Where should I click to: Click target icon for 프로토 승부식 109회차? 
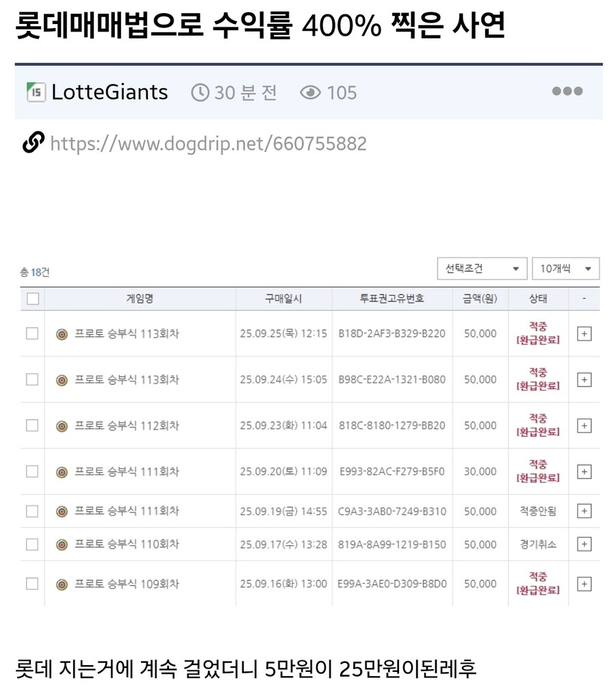coord(62,584)
